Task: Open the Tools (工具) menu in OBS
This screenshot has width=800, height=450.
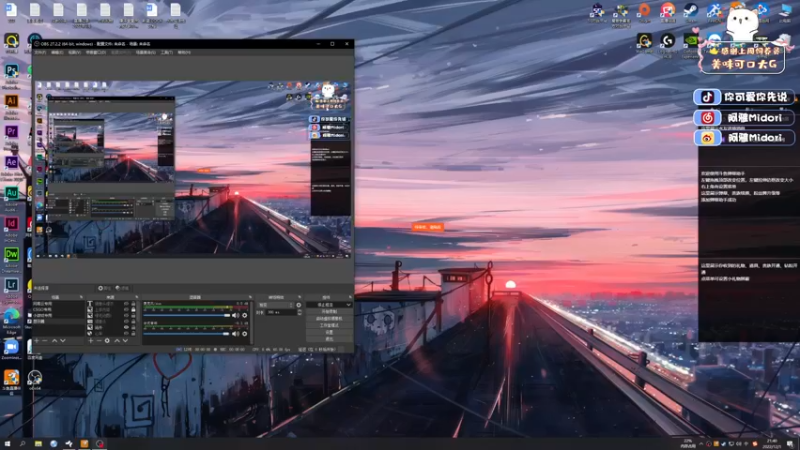Action: [167, 52]
